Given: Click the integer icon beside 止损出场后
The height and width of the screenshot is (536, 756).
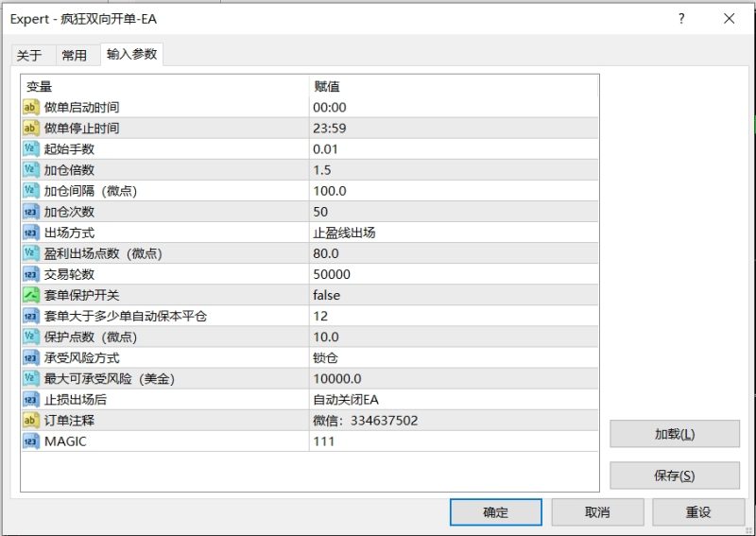Looking at the screenshot, I should point(31,400).
